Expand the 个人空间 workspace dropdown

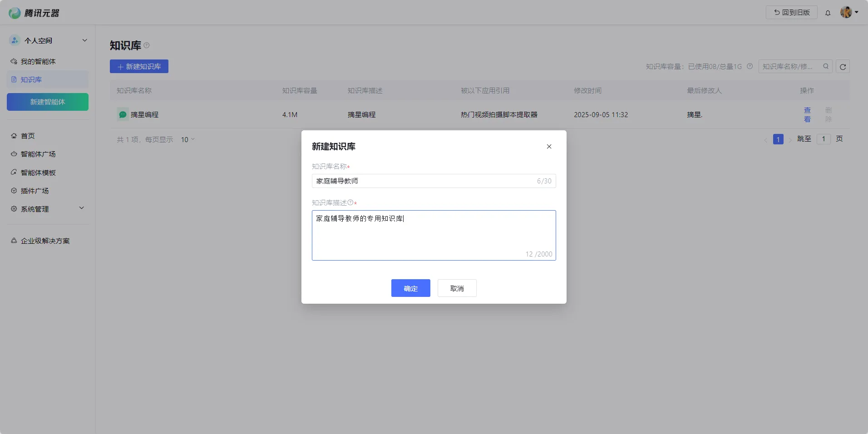pyautogui.click(x=84, y=40)
